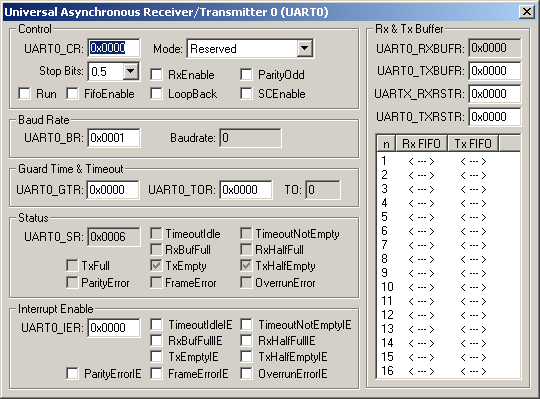Click the UART0_GTR input field
This screenshot has height=399, width=540.
(114, 190)
